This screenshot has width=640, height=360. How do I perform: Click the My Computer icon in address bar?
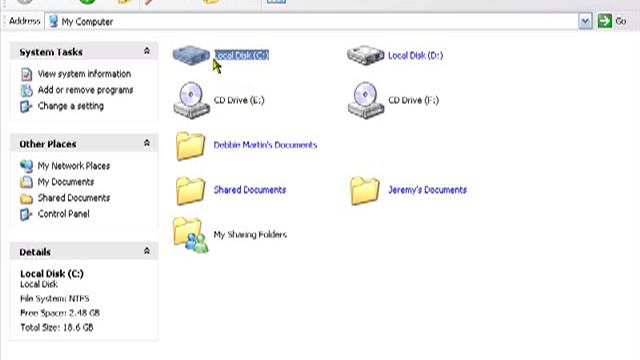pyautogui.click(x=53, y=21)
